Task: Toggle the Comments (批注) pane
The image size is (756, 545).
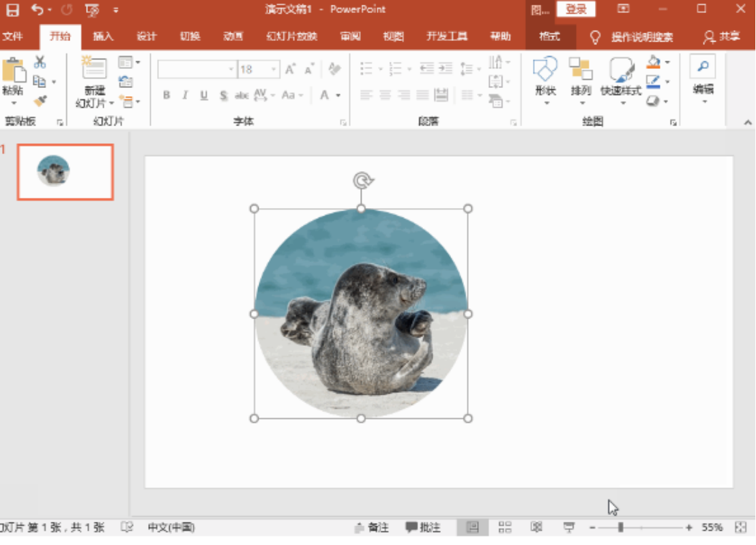Action: pos(423,527)
